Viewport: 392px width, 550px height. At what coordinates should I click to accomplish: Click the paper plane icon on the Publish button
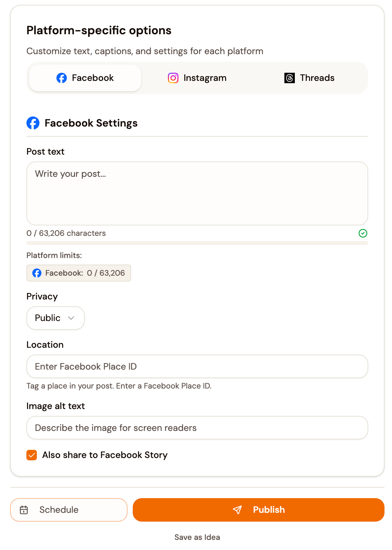click(237, 510)
